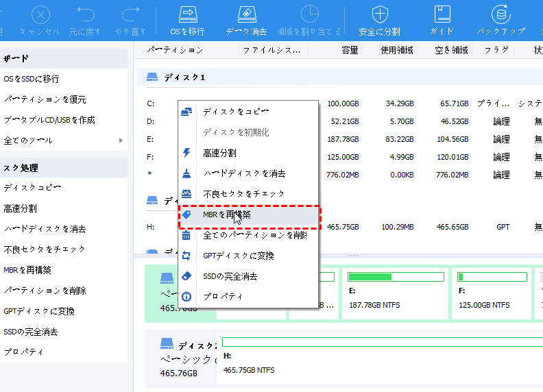
Task: Choose MBRを再構築 in context menu
Action: pos(248,215)
